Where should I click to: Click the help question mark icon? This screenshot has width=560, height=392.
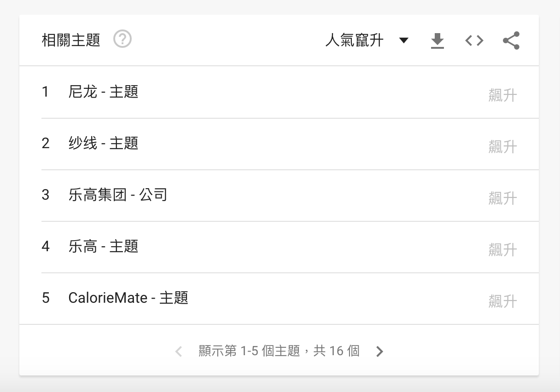click(x=122, y=40)
